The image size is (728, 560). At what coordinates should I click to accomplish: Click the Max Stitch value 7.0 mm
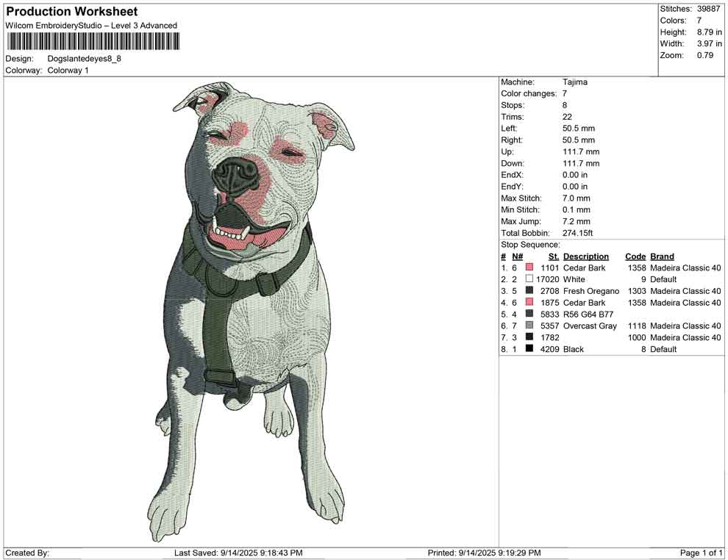pyautogui.click(x=577, y=198)
